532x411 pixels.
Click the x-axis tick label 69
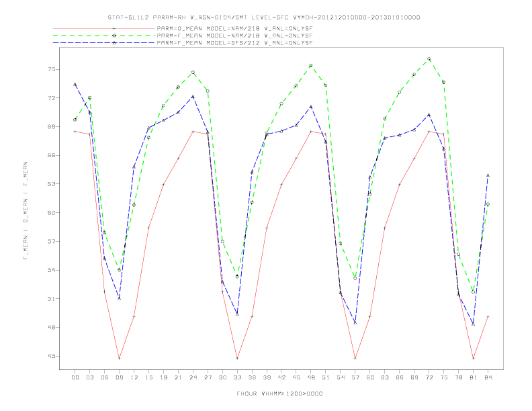[414, 377]
